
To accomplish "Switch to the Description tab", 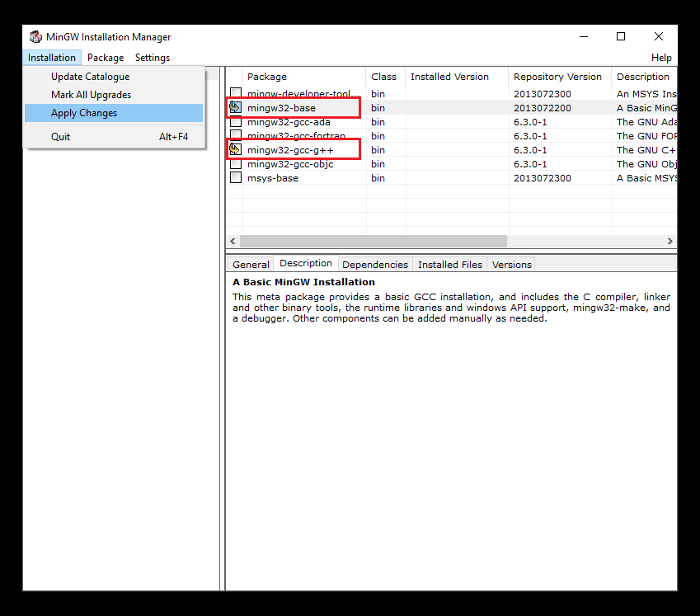I will click(x=306, y=263).
